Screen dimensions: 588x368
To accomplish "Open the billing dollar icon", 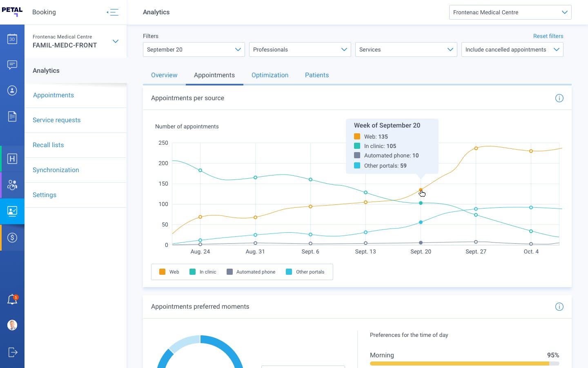I will (x=12, y=238).
